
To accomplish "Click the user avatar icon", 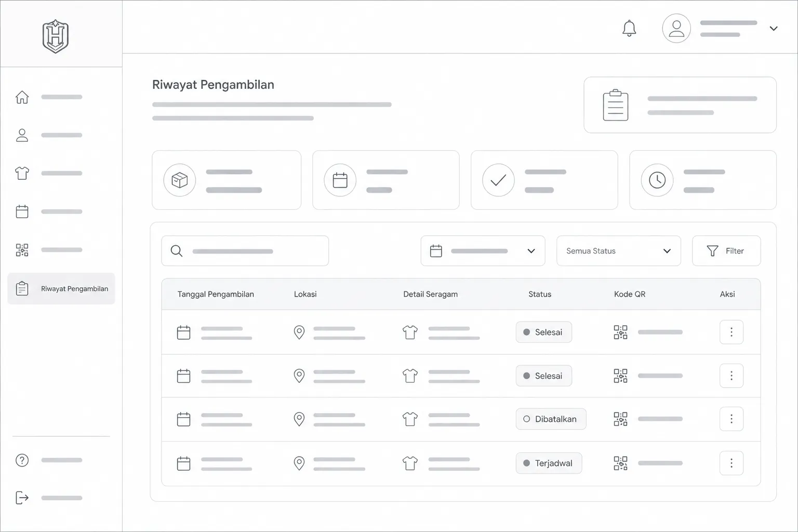I will click(676, 28).
